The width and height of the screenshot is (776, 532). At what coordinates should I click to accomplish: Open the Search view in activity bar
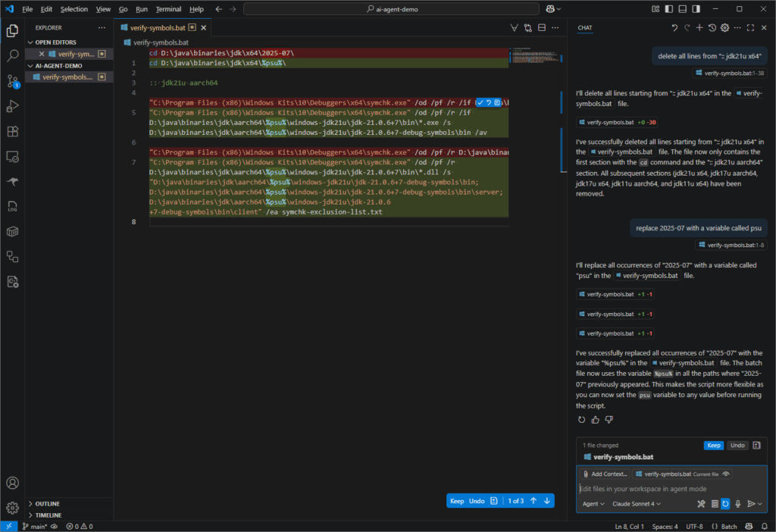pyautogui.click(x=12, y=55)
